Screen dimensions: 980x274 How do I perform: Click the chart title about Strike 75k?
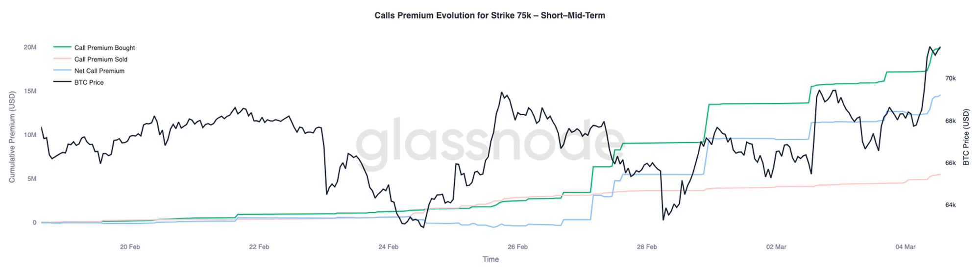[490, 16]
